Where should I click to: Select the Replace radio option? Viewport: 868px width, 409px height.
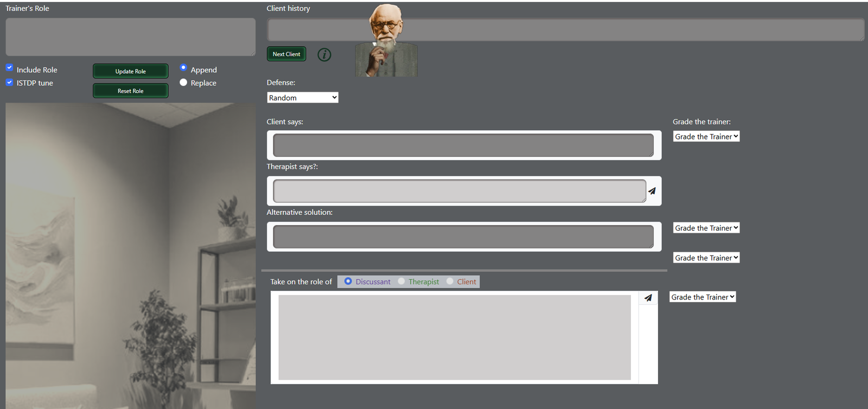pos(183,82)
